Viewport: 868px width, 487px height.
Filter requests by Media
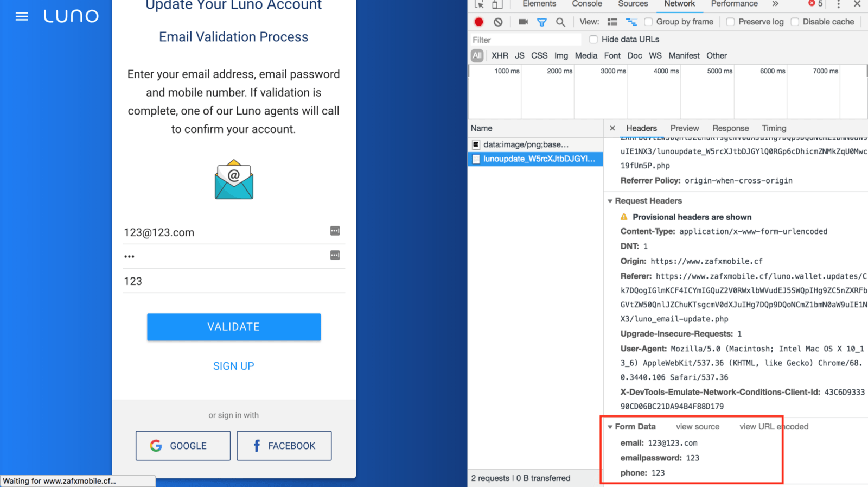click(x=586, y=55)
